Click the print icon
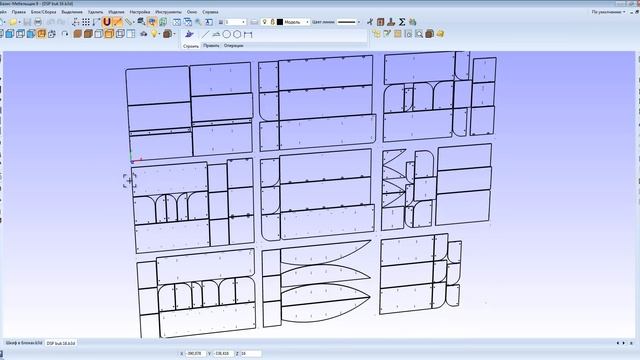The image size is (640, 360). coord(38,22)
